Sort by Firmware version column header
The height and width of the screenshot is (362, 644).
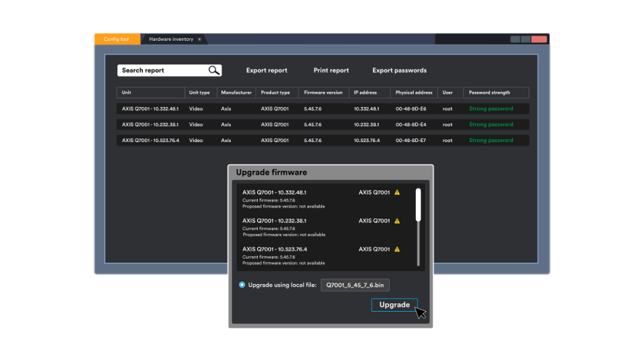click(x=323, y=93)
